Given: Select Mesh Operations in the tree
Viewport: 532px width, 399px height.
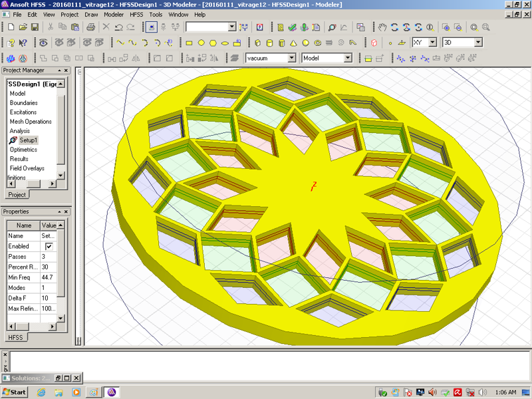Looking at the screenshot, I should pyautogui.click(x=31, y=122).
